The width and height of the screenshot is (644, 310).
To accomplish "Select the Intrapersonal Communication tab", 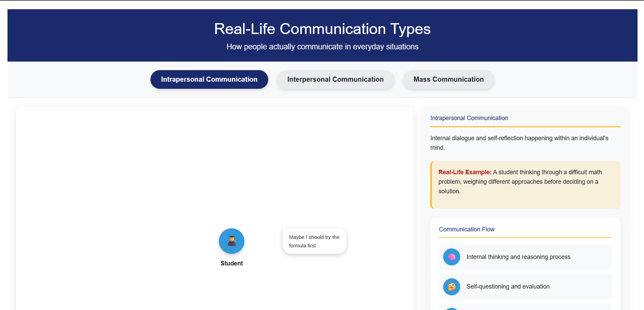I will coord(209,79).
